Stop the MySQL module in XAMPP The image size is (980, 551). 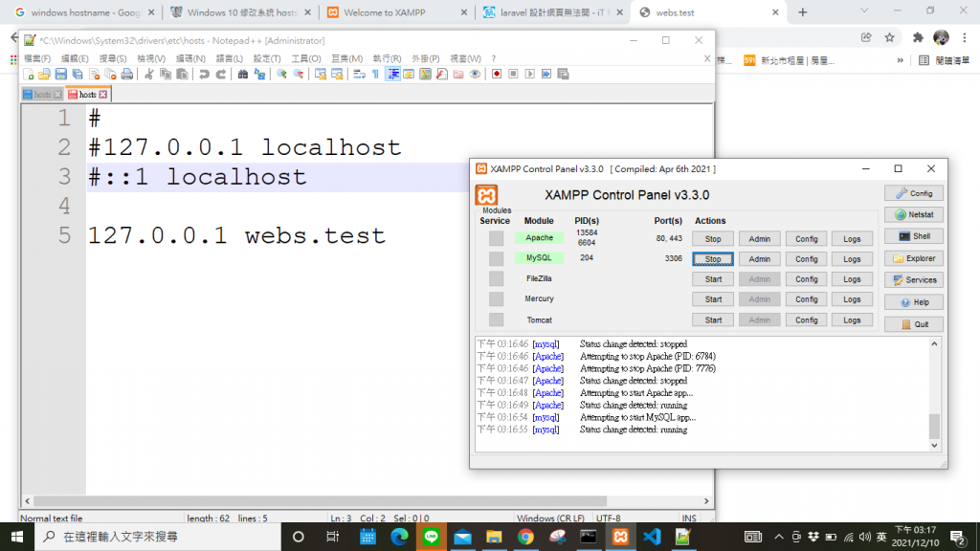(712, 258)
